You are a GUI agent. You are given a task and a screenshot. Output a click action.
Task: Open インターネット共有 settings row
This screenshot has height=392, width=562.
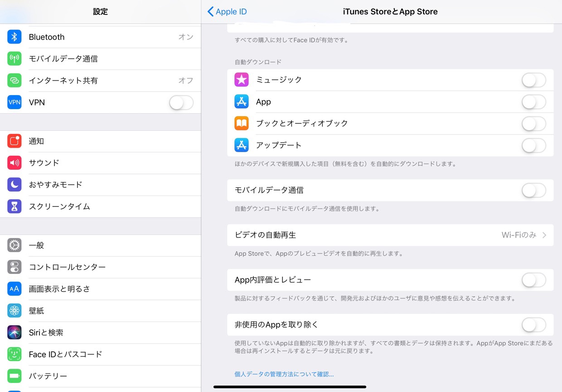pyautogui.click(x=100, y=81)
